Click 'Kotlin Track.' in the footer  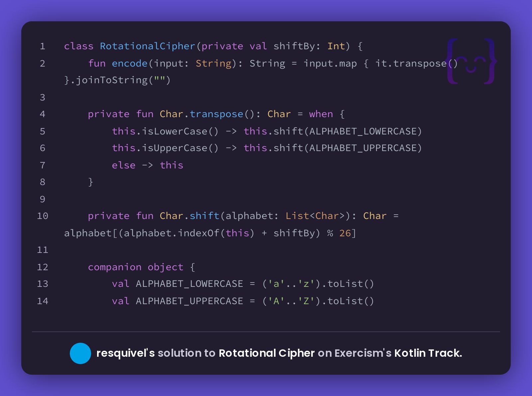pos(428,353)
